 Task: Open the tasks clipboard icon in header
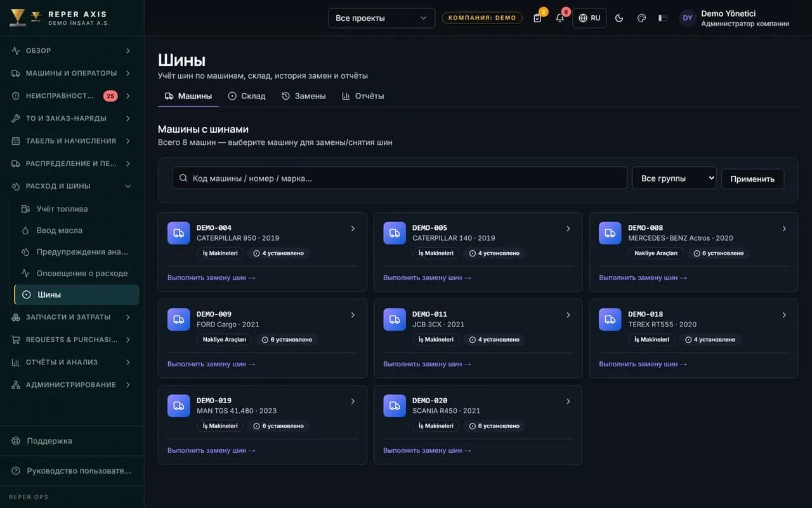(537, 18)
